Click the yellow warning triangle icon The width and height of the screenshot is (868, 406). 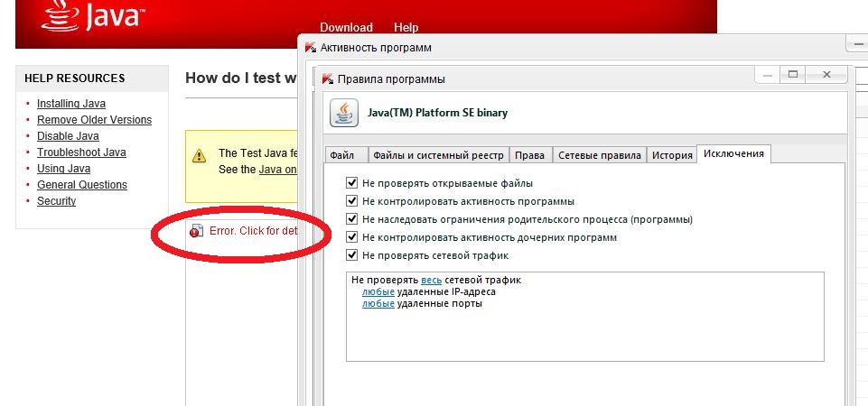[199, 157]
